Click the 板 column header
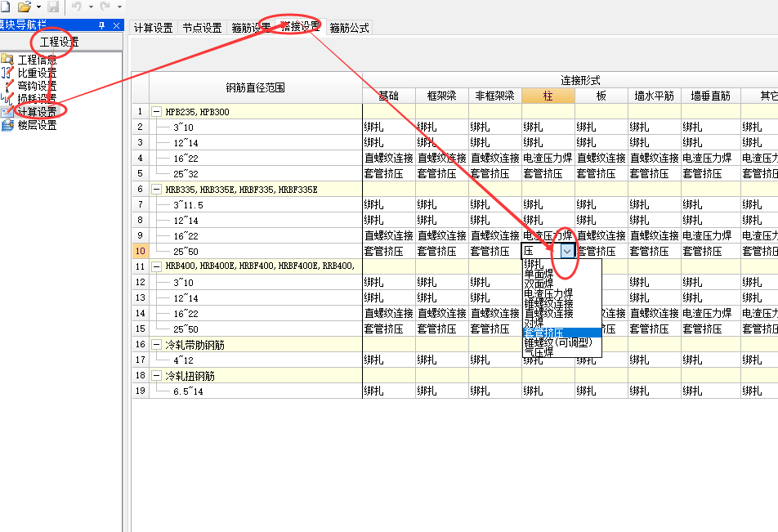Viewport: 778px width, 532px height. 601,96
